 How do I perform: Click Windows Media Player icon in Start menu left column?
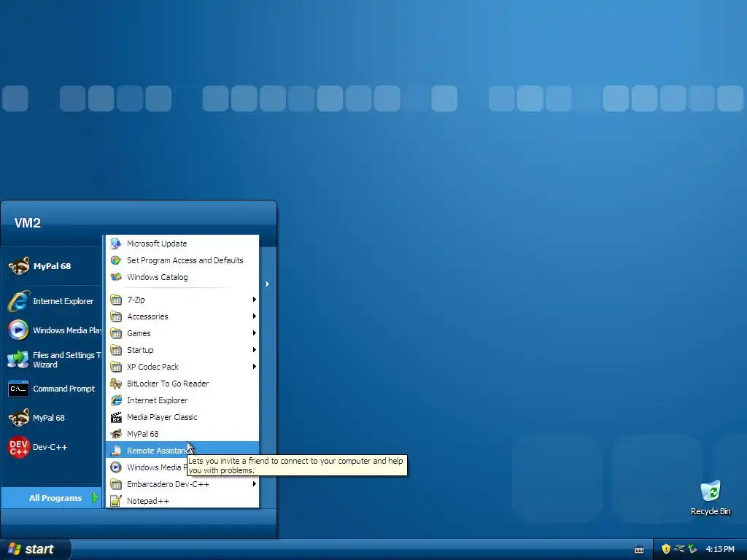pos(19,330)
